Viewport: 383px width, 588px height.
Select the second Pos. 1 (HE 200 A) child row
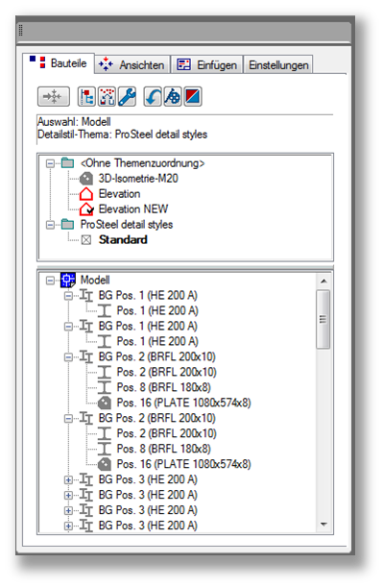157,342
